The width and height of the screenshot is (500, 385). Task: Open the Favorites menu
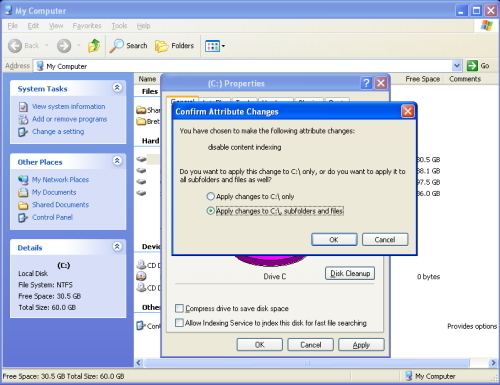coord(87,26)
